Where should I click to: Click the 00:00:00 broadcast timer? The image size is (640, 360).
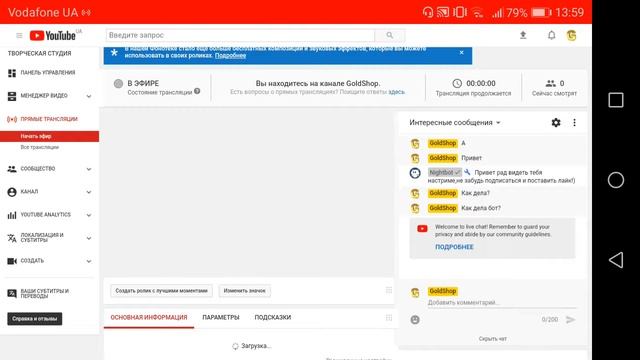(480, 83)
